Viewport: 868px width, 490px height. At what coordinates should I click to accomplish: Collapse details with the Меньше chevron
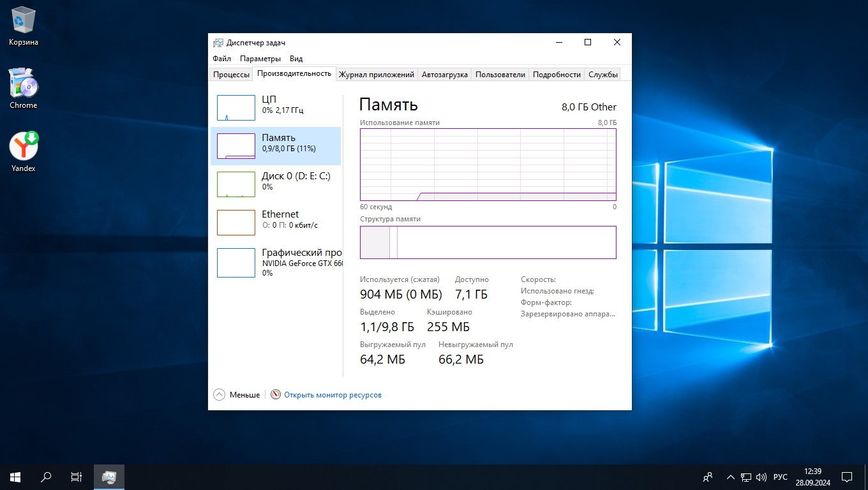pos(220,395)
